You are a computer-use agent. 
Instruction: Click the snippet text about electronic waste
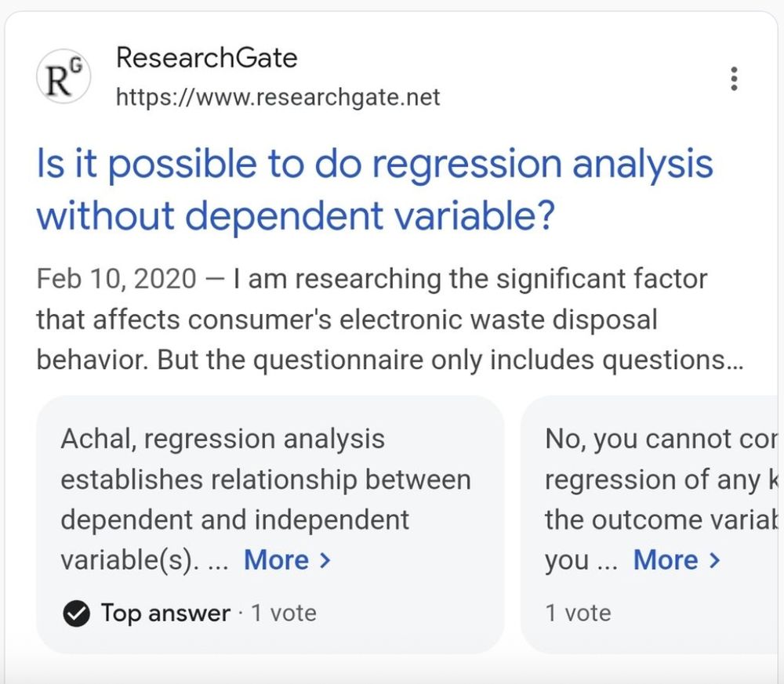coord(390,319)
